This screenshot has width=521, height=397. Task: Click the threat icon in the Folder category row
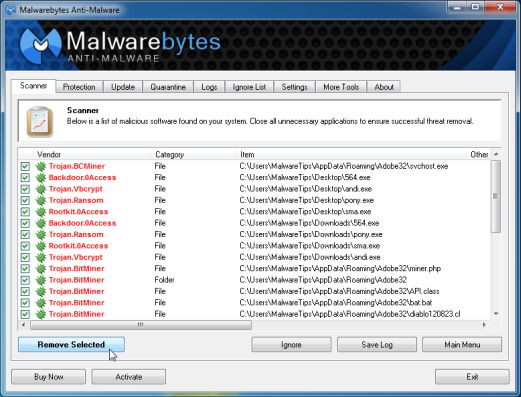pyautogui.click(x=41, y=280)
